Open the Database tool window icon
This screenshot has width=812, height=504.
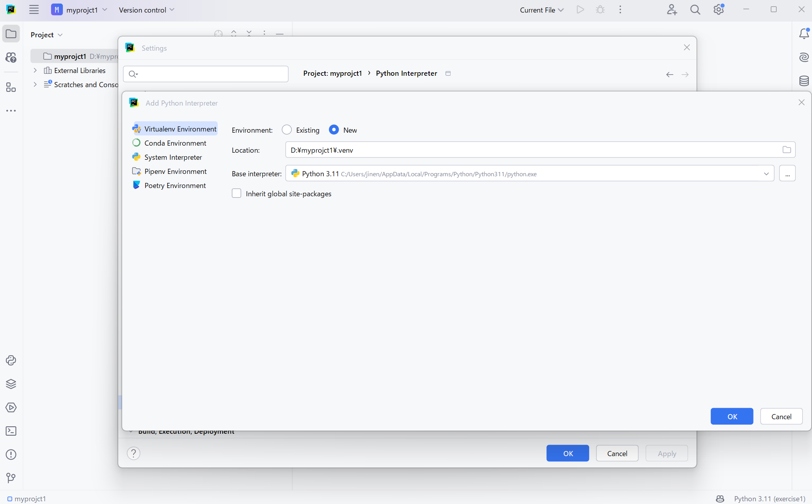click(x=804, y=81)
